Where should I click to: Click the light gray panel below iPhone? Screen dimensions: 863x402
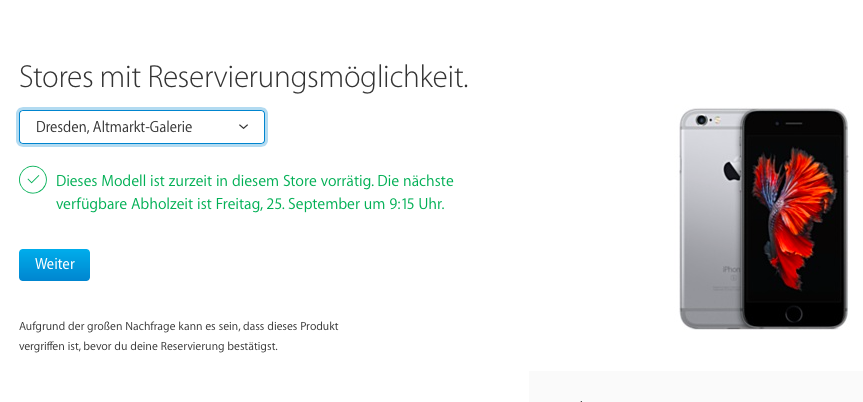696,387
